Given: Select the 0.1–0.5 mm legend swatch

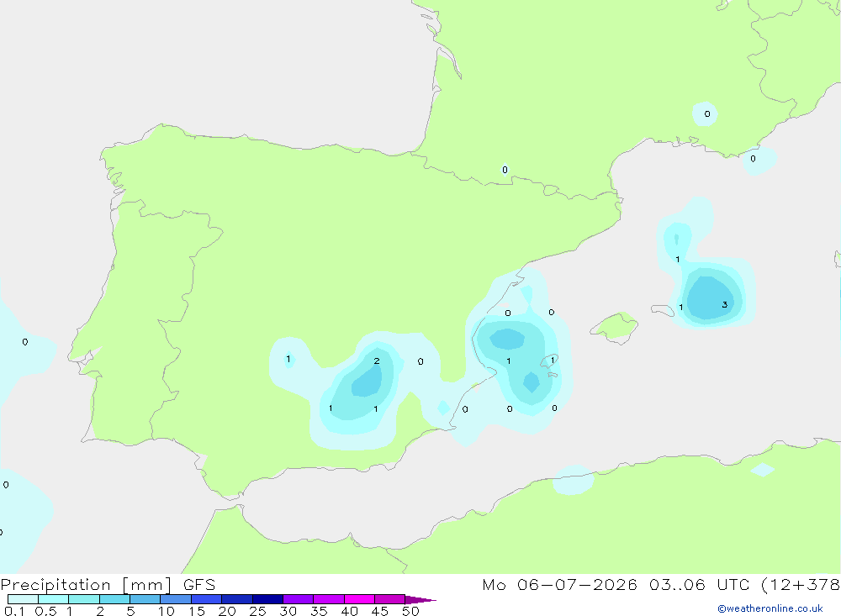Looking at the screenshot, I should click(x=23, y=599).
